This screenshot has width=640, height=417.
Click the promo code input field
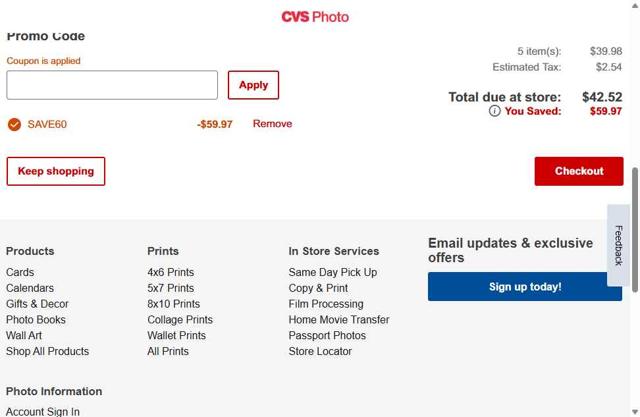(112, 85)
